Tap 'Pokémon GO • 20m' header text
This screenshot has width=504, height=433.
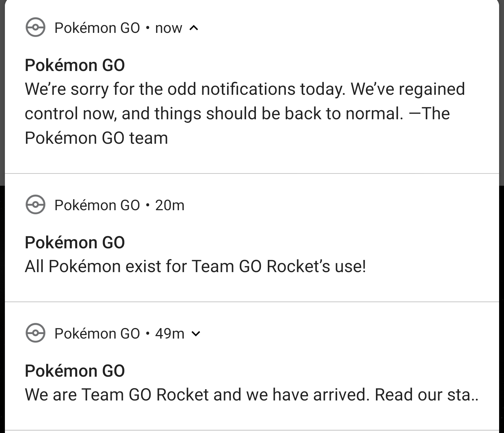(97, 205)
